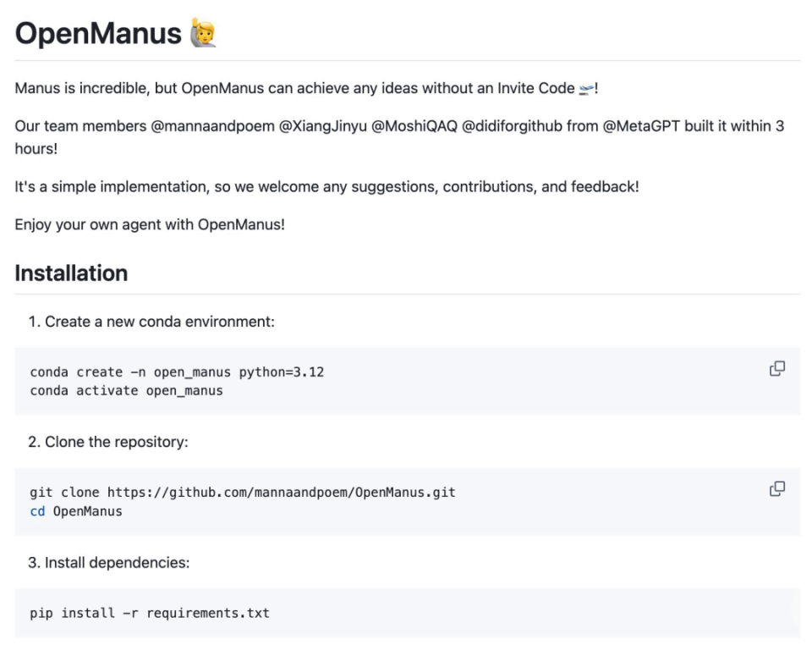Copy the git clone commands code block
812x645 pixels.
pyautogui.click(x=776, y=488)
